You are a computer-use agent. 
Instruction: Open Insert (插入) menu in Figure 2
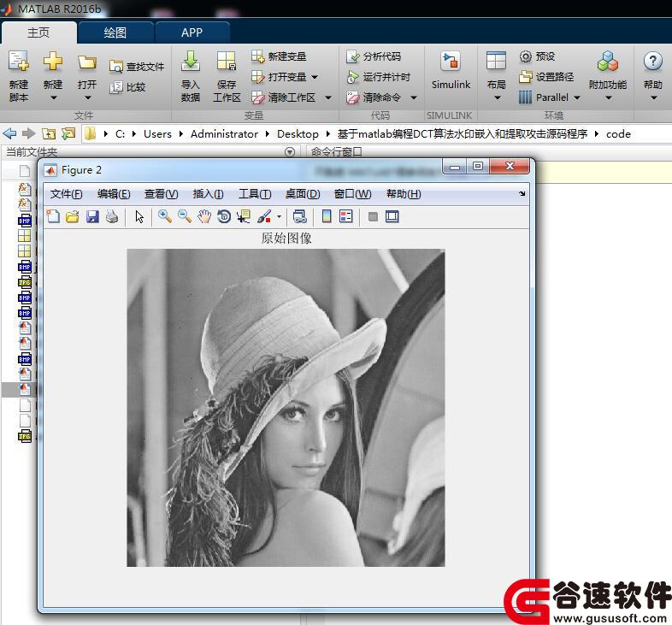coord(208,194)
